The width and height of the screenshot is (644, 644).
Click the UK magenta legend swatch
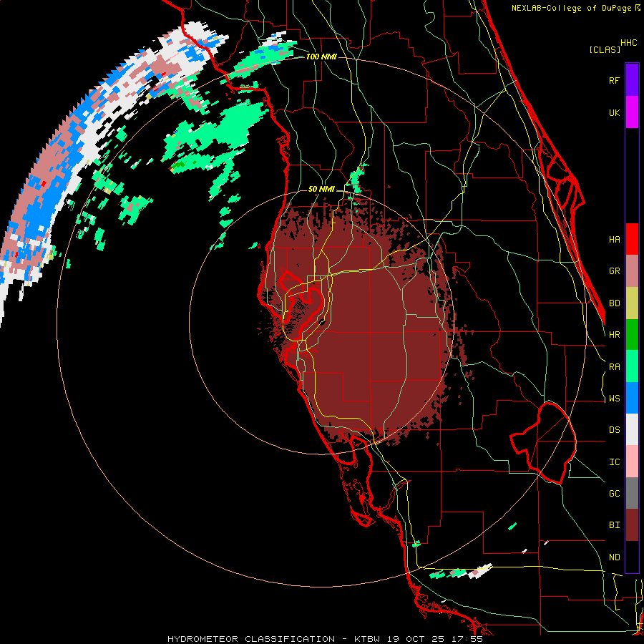[632, 112]
